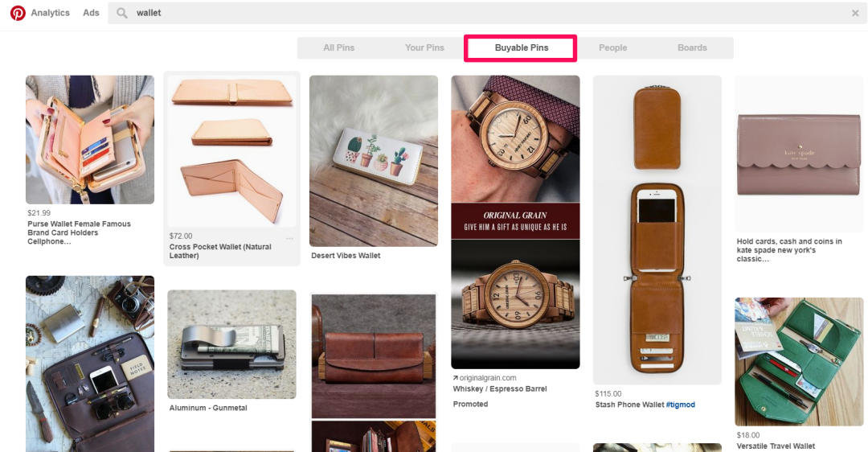This screenshot has width=868, height=452.
Task: Open the Analytics menu
Action: (x=51, y=13)
